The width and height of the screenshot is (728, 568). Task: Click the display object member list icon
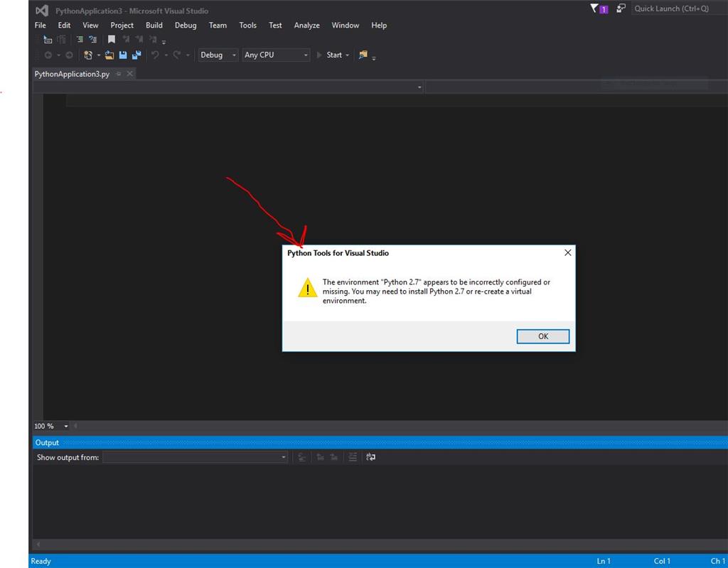[x=48, y=40]
